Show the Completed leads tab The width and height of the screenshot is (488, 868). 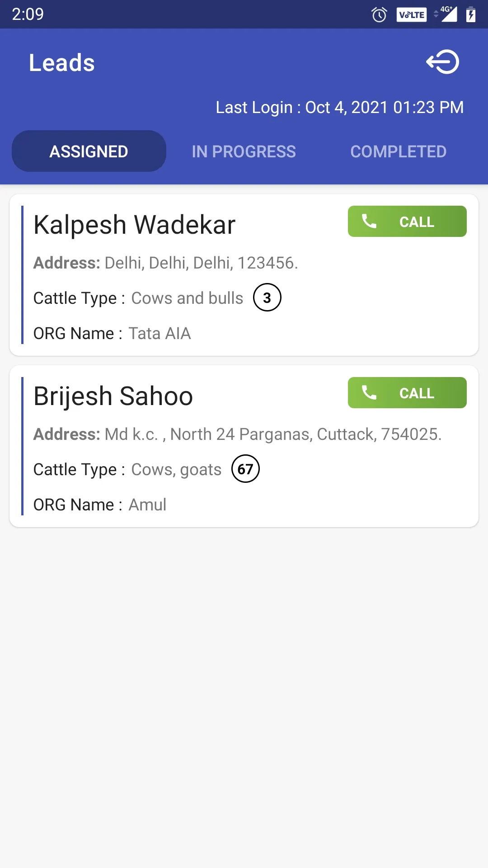399,151
